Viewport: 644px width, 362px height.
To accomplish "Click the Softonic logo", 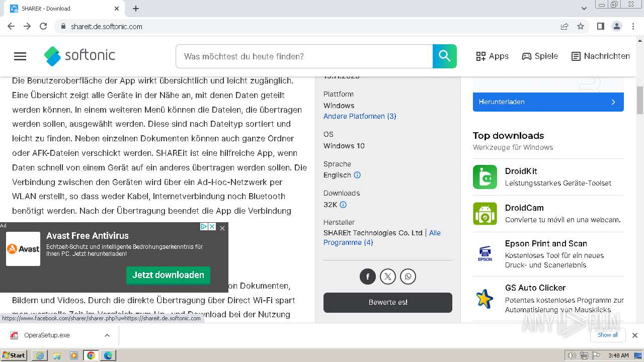I will tap(79, 56).
